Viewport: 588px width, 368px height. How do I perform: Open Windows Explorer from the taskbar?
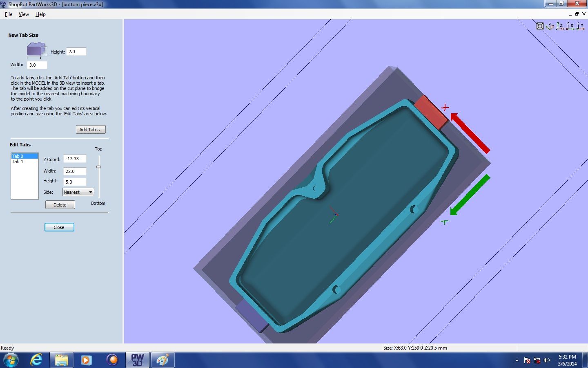pyautogui.click(x=61, y=360)
